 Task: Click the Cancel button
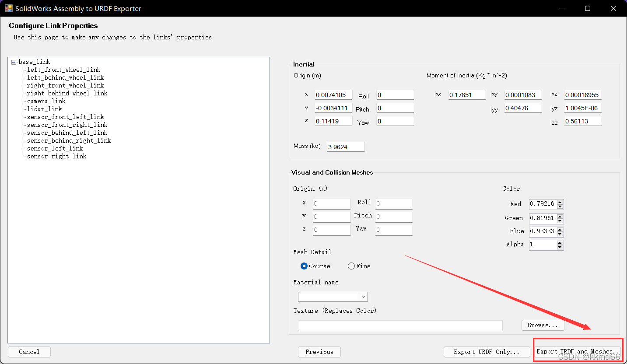pos(29,352)
